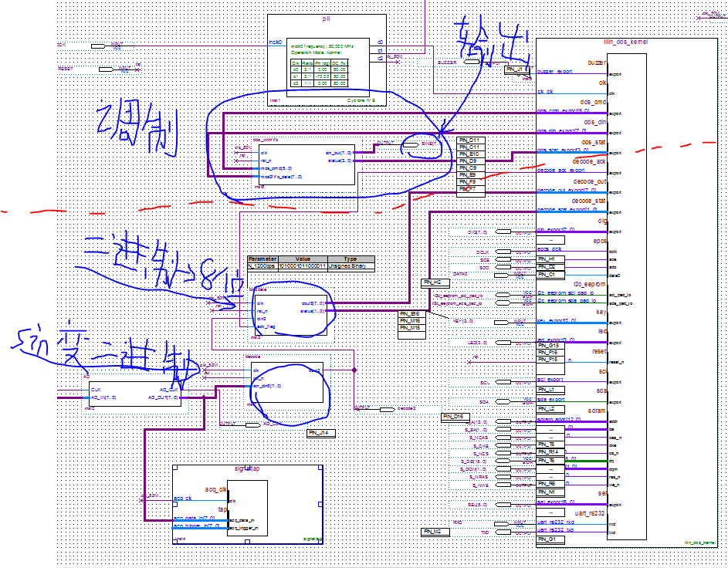
Task: Select the PIN_G1 pin assignment cell
Action: [x=550, y=539]
